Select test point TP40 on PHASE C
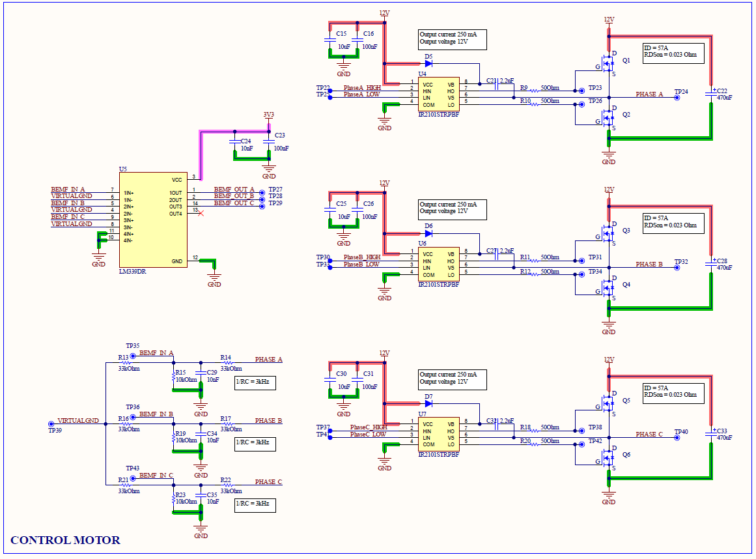This screenshot has height=559, width=756. click(x=677, y=437)
